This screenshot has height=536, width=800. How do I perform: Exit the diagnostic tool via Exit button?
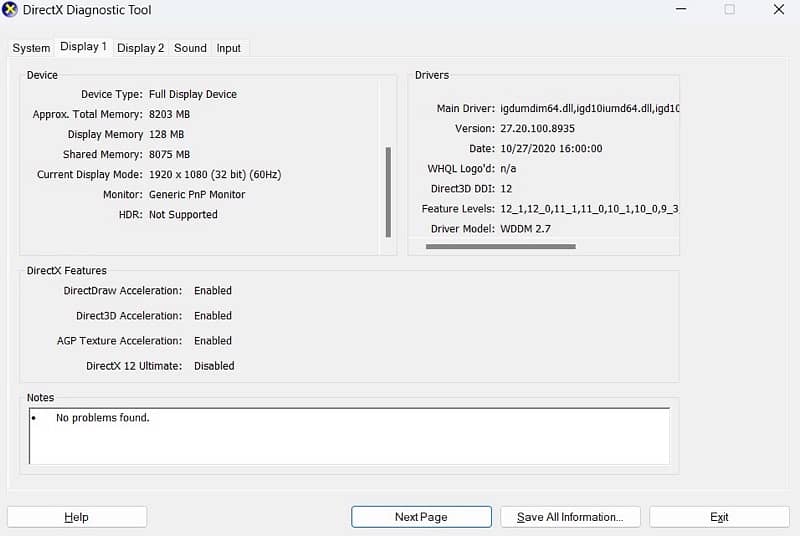(x=719, y=517)
